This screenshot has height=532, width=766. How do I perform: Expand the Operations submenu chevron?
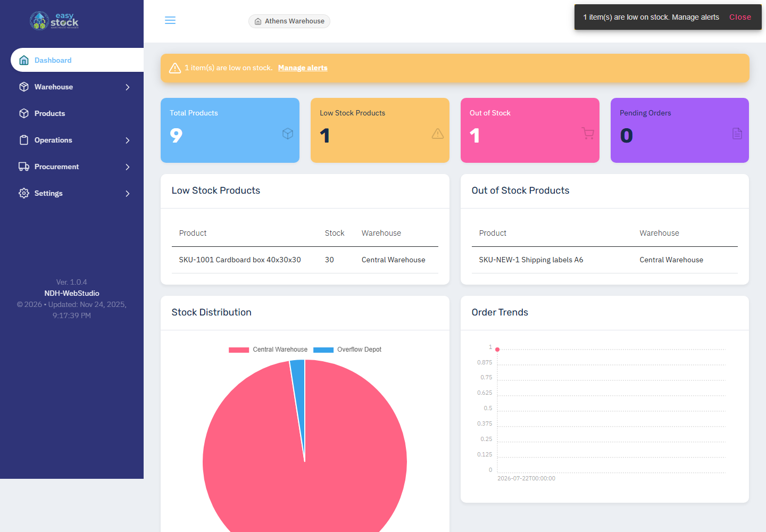tap(128, 140)
